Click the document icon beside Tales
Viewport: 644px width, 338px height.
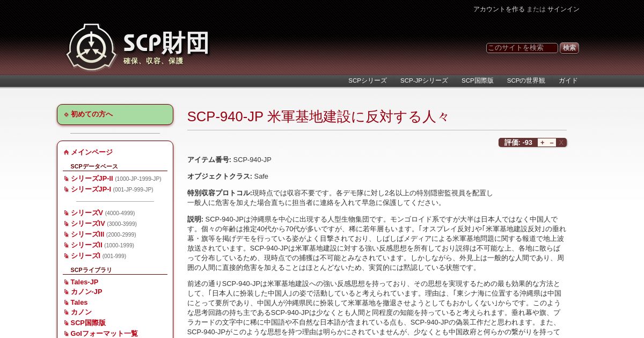66,303
